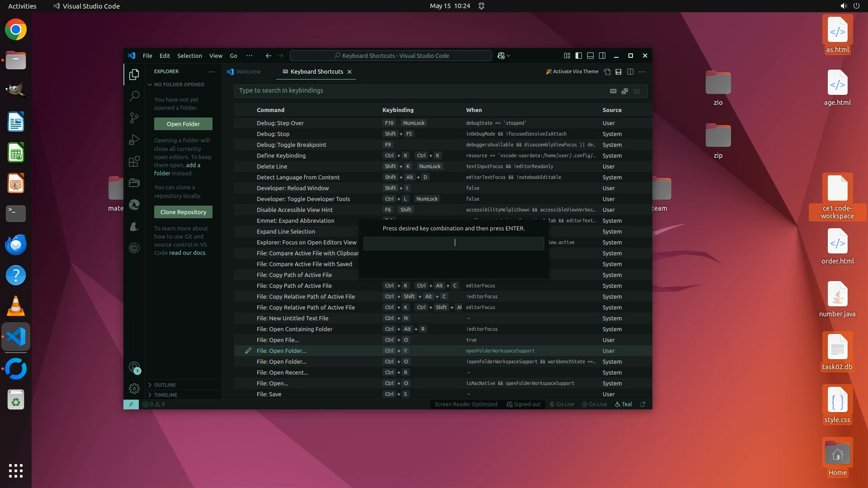Follow the read our docs link

coord(187,253)
